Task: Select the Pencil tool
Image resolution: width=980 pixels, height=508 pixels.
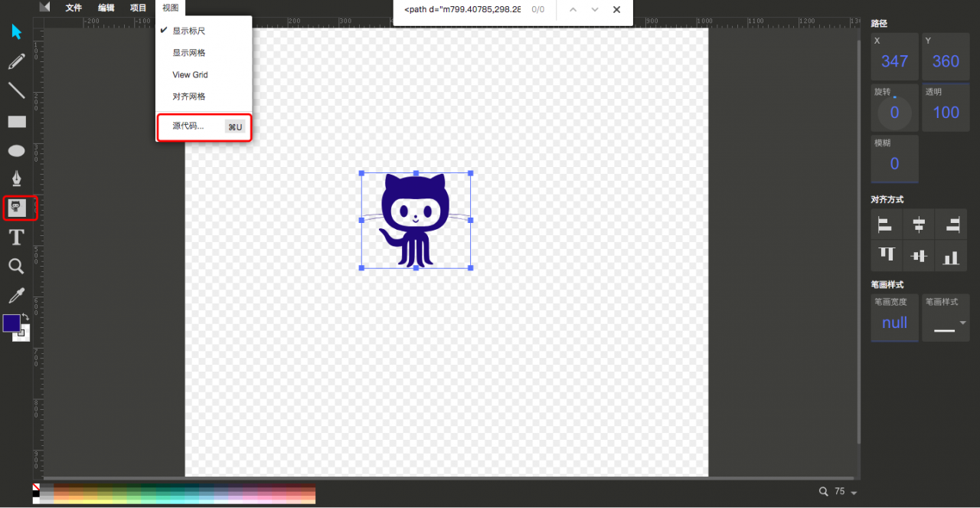Action: pos(16,61)
